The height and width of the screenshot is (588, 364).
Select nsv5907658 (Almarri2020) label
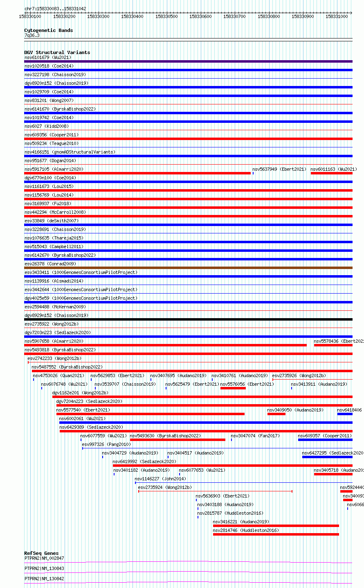(x=54, y=341)
